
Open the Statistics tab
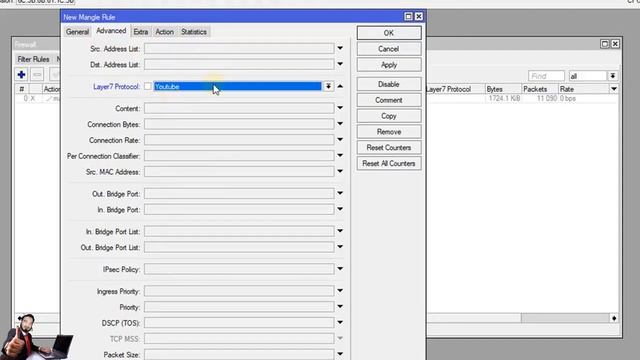(194, 32)
